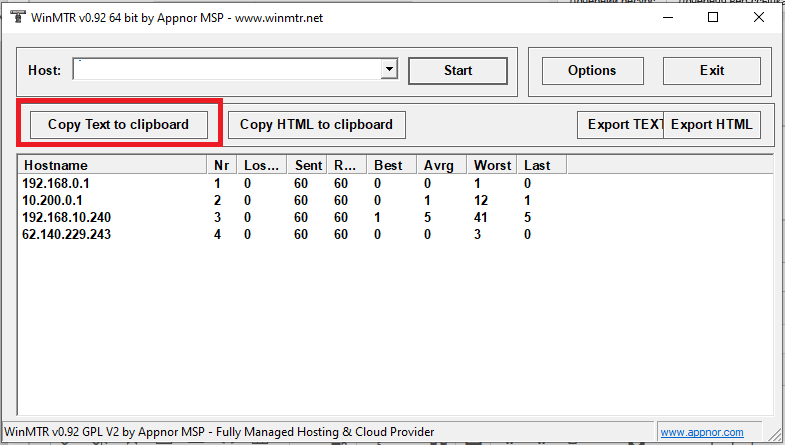Select the 62.140.229.243 host row
Image resolution: width=785 pixels, height=445 pixels.
click(x=66, y=235)
